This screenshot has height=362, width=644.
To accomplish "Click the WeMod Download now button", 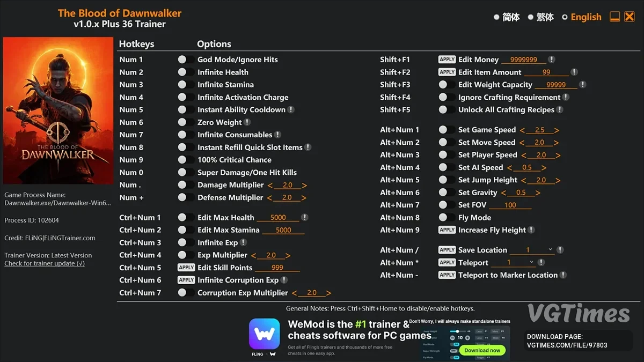I will pyautogui.click(x=482, y=350).
